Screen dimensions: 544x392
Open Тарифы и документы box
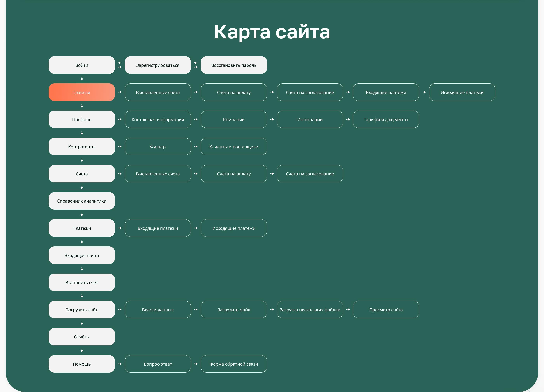coord(386,119)
